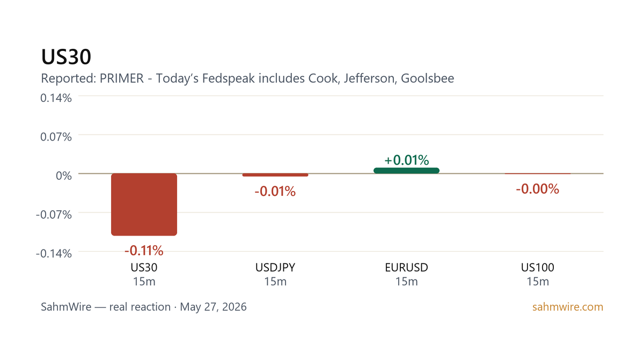Image resolution: width=644 pixels, height=338 pixels.
Task: Click the -0.00% value label
Action: tap(538, 189)
